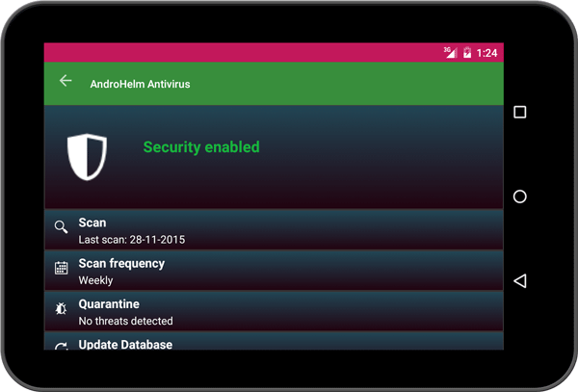578x392 pixels.
Task: Click the magnifier Scan icon
Action: point(61,227)
